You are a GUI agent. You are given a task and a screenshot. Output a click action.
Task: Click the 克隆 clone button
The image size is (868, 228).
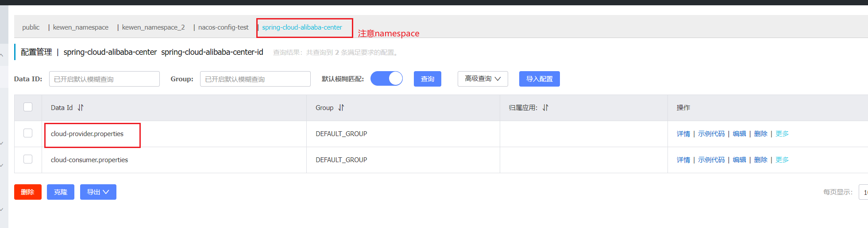click(61, 192)
